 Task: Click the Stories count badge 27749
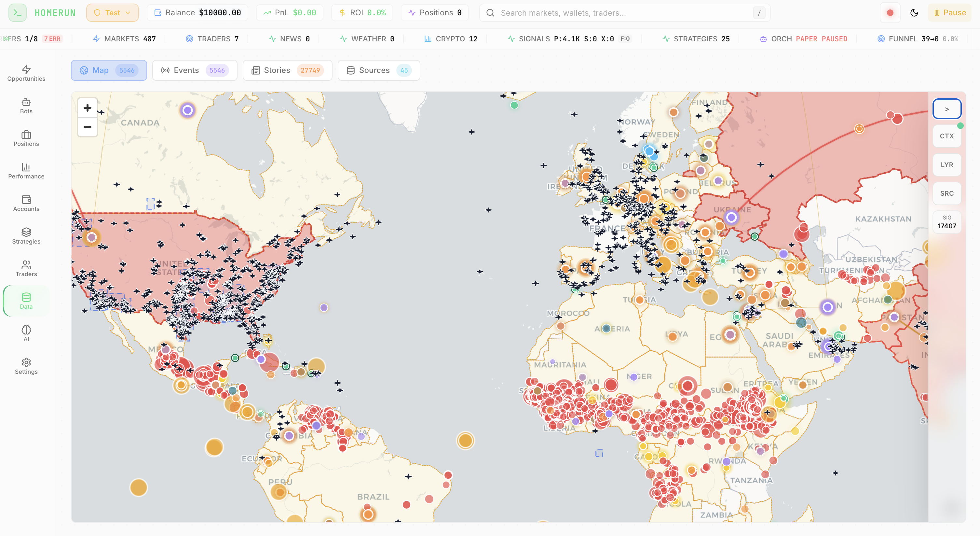click(310, 70)
